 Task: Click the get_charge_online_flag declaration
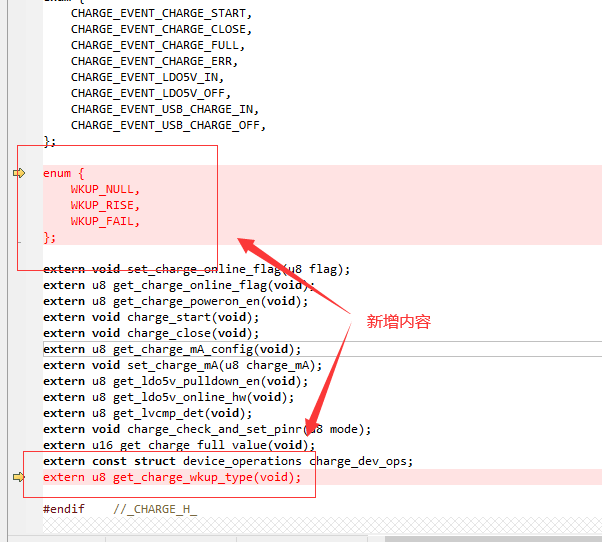179,285
